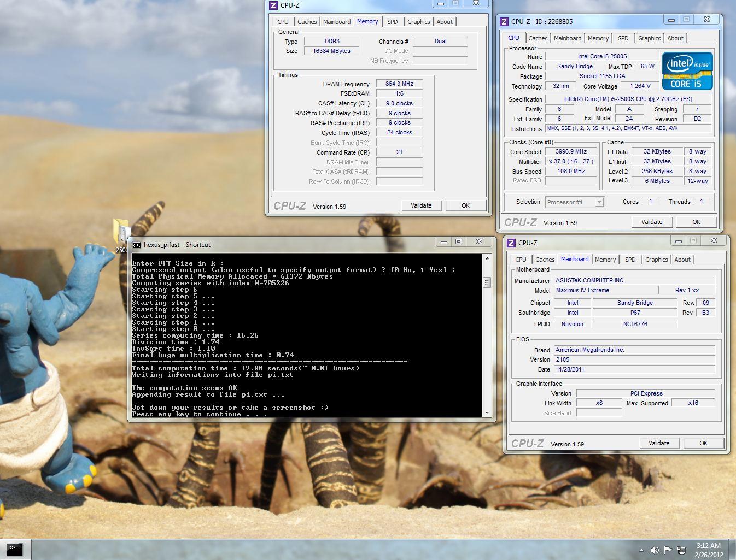Viewport: 736px width, 560px height.
Task: Open the network icon in system tray
Action: [681, 550]
